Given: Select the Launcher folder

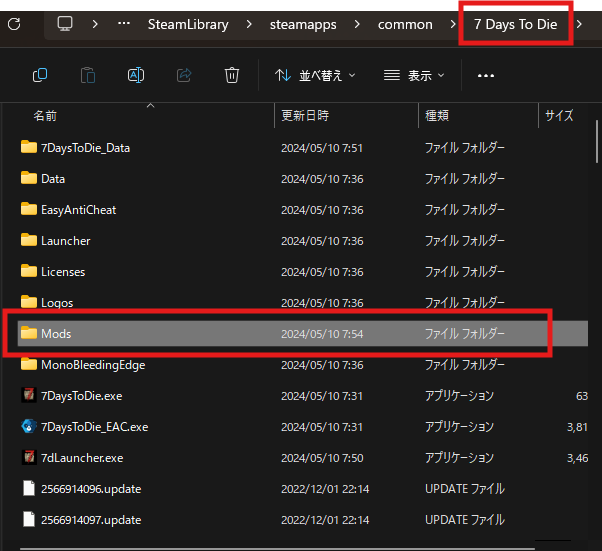Looking at the screenshot, I should coord(303,241).
